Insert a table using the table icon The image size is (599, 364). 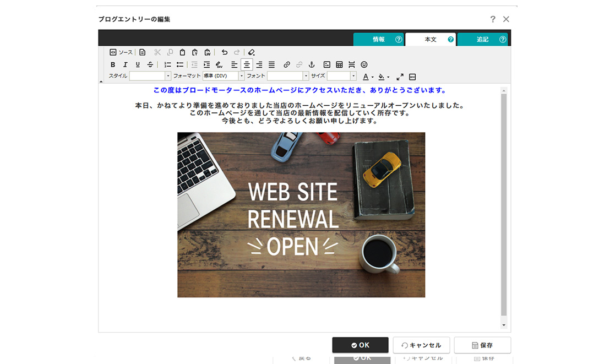(x=339, y=65)
